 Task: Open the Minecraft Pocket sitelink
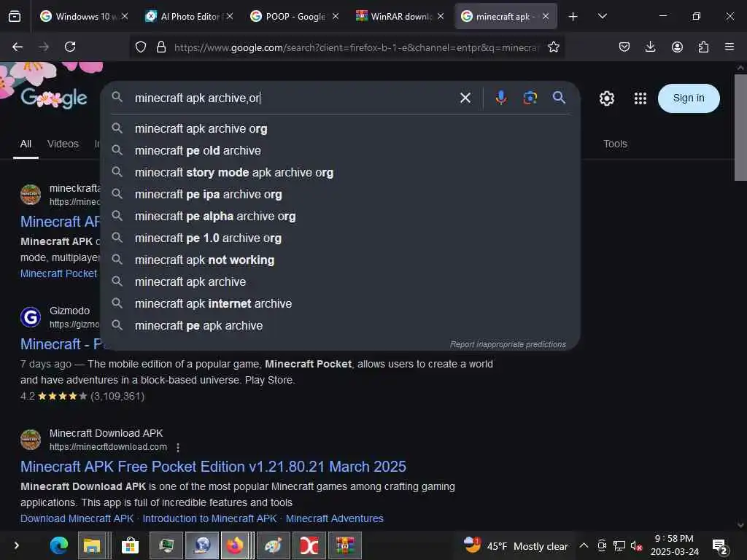[58, 273]
